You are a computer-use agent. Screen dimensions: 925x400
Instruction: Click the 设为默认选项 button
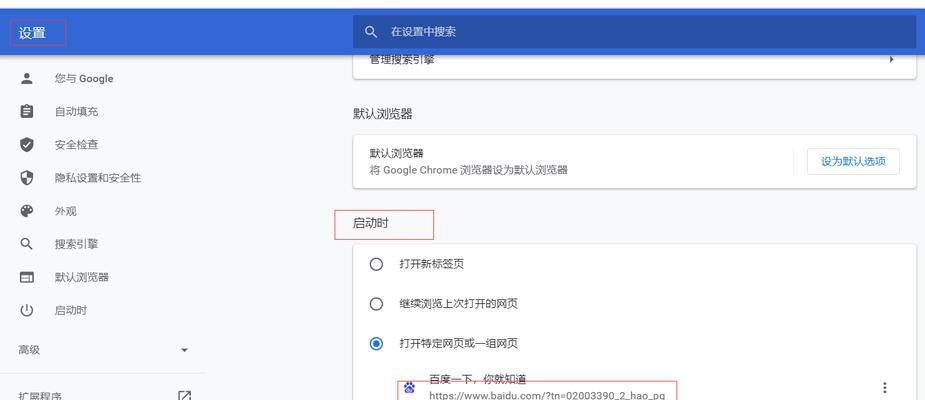pyautogui.click(x=853, y=162)
